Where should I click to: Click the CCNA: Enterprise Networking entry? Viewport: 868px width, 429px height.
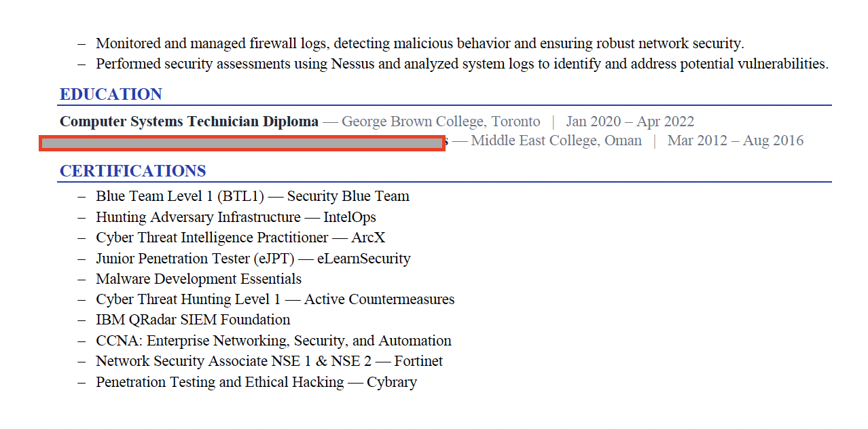pyautogui.click(x=274, y=341)
